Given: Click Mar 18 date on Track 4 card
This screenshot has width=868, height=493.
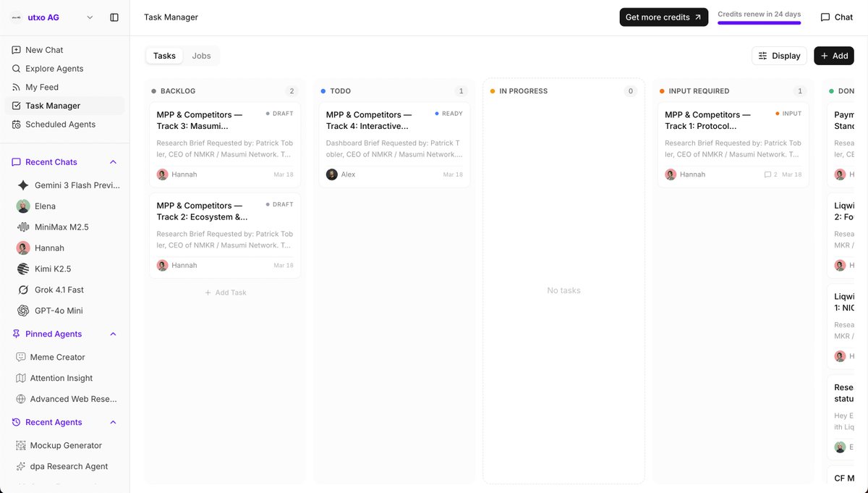Looking at the screenshot, I should click(453, 174).
